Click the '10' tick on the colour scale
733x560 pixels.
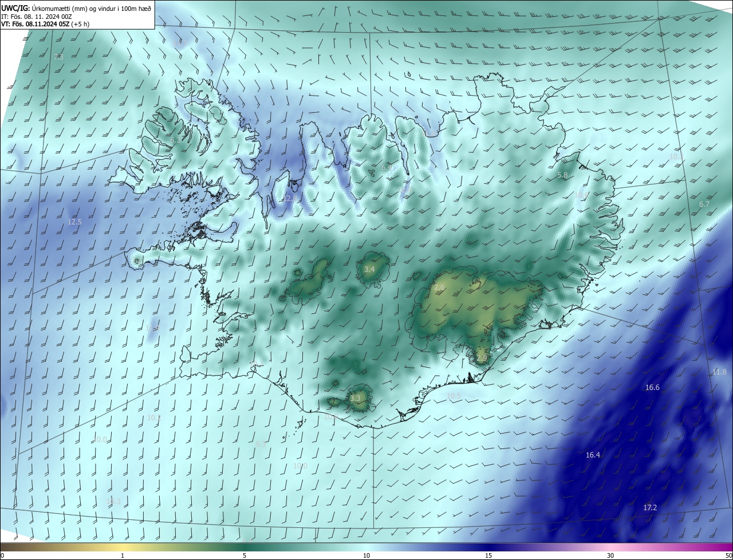point(366,555)
